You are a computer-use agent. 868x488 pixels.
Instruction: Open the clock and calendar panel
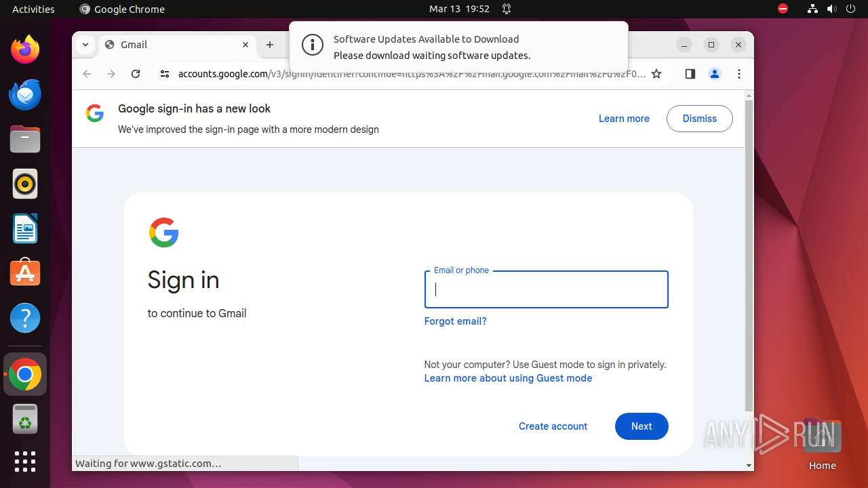tap(459, 9)
